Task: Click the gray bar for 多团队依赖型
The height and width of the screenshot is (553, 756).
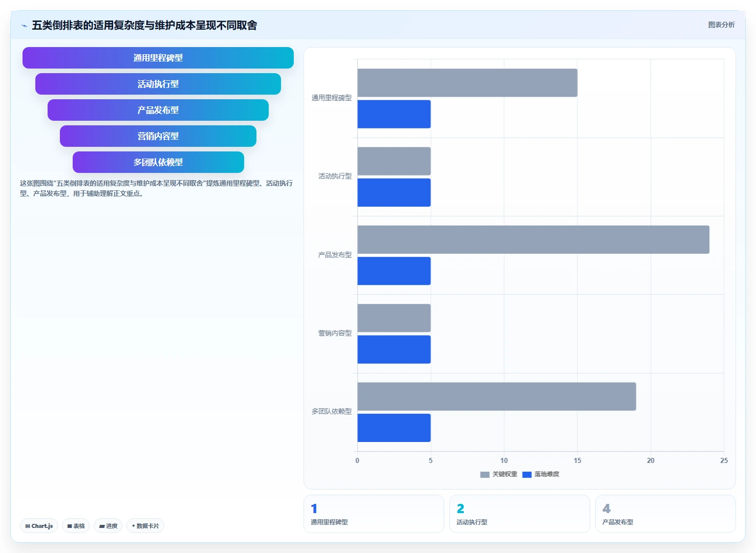Action: [496, 396]
